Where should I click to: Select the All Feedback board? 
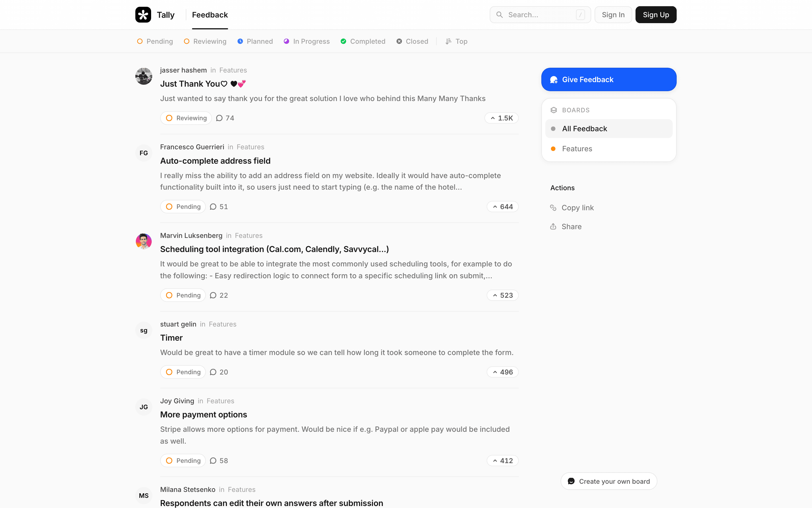point(609,129)
